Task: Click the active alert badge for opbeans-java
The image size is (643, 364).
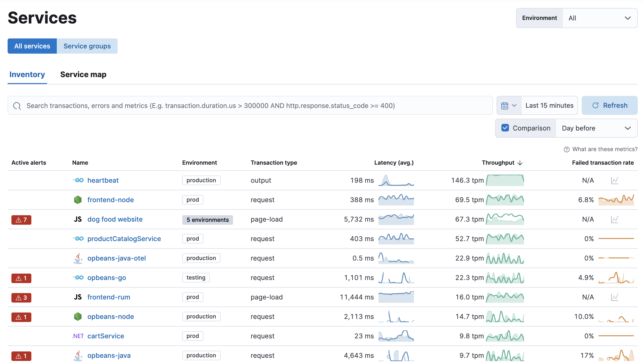Action: [21, 356]
